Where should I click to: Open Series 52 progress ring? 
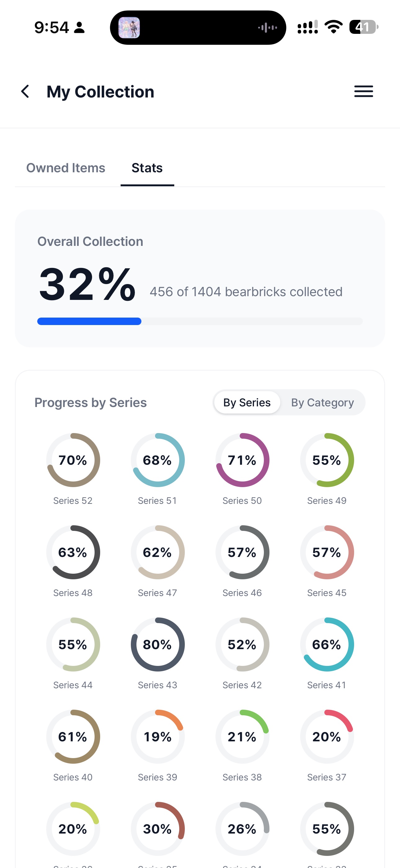(x=73, y=460)
